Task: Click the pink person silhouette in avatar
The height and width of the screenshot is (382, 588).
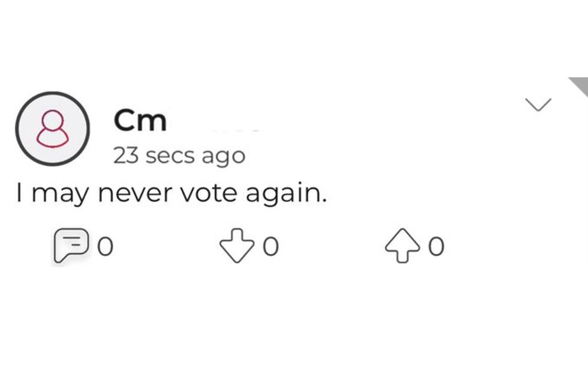Action: pyautogui.click(x=53, y=129)
